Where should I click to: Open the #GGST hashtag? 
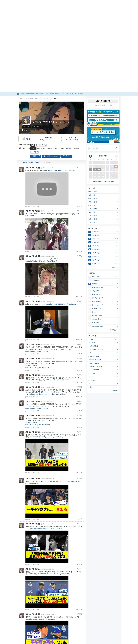point(91,384)
